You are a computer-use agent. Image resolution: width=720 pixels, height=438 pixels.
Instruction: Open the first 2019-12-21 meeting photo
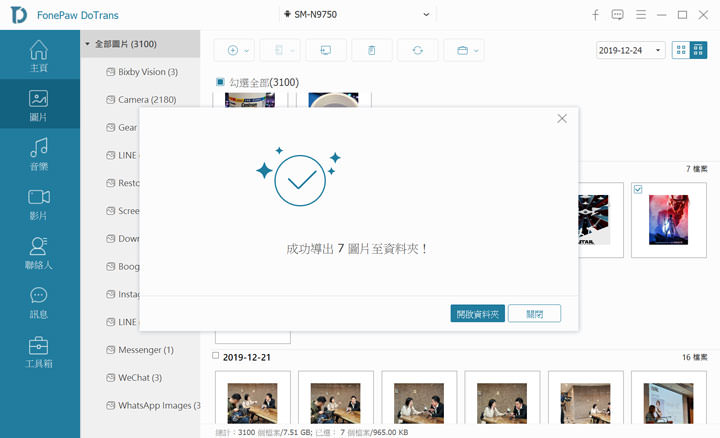253,403
